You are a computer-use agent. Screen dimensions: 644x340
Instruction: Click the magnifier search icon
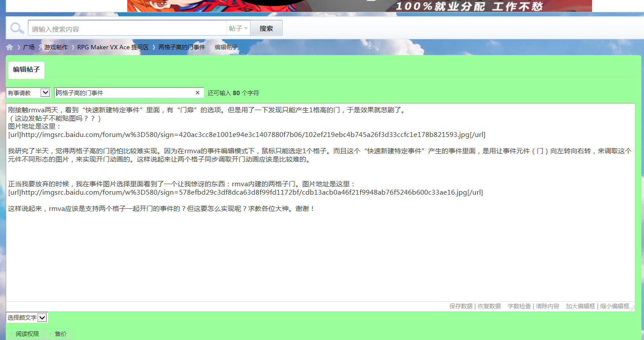click(17, 29)
